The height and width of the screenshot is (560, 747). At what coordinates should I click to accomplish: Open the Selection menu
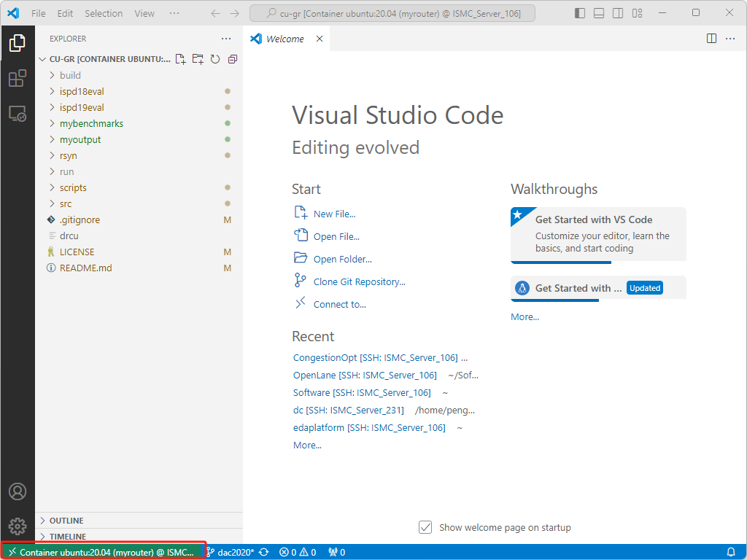pyautogui.click(x=104, y=13)
